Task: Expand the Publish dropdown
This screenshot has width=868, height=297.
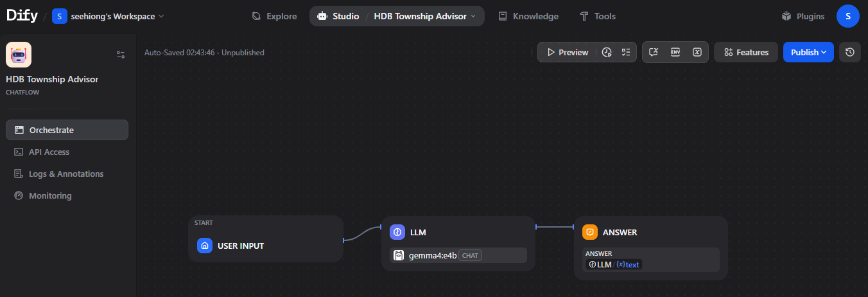Action: (x=808, y=52)
